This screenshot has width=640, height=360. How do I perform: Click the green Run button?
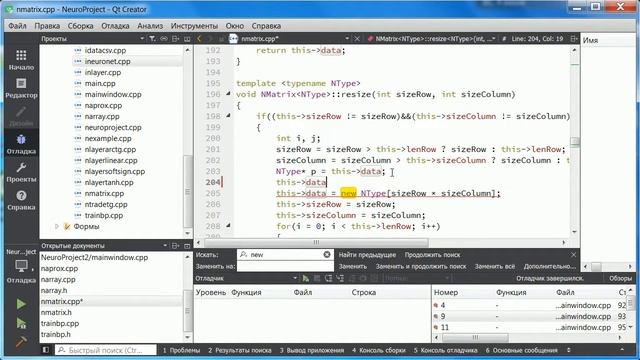[x=21, y=304]
